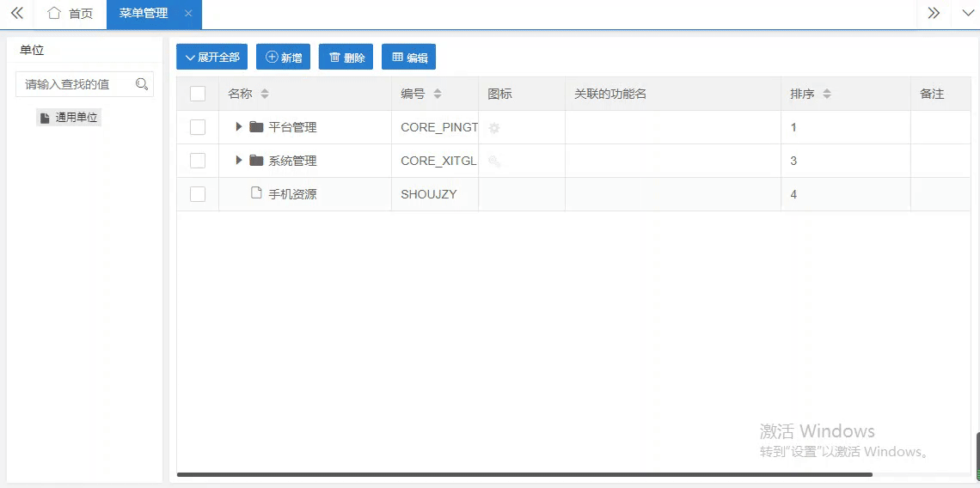Click the home icon on 首页 tab
Image resolution: width=980 pixels, height=488 pixels.
54,14
